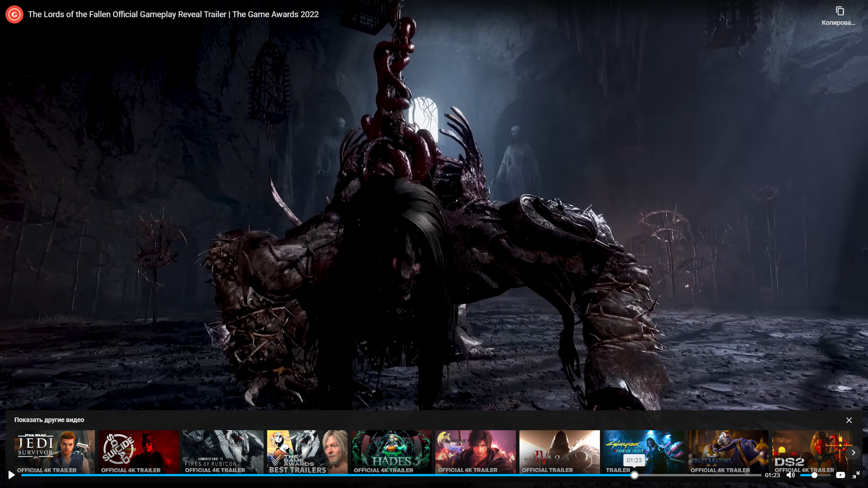
Task: Open the Lords of the Fallen title link
Action: pyautogui.click(x=173, y=14)
